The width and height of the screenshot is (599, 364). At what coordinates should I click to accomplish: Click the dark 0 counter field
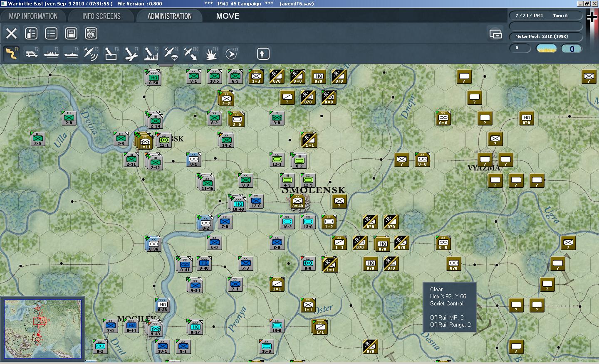pyautogui.click(x=520, y=48)
